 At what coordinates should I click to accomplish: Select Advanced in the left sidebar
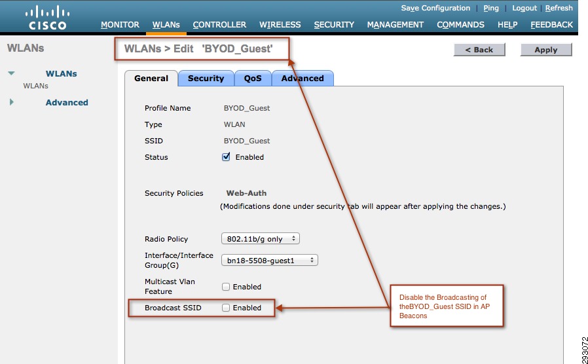pyautogui.click(x=67, y=102)
